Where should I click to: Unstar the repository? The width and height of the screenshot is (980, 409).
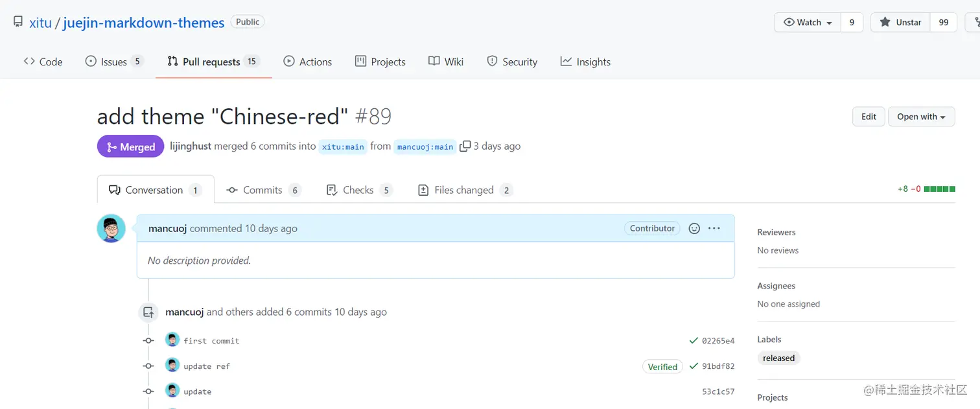[x=900, y=22]
